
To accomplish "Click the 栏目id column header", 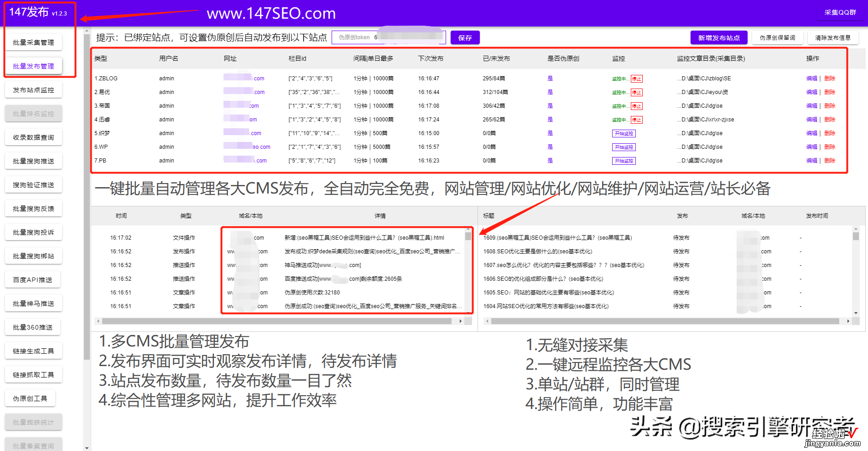I will click(297, 58).
